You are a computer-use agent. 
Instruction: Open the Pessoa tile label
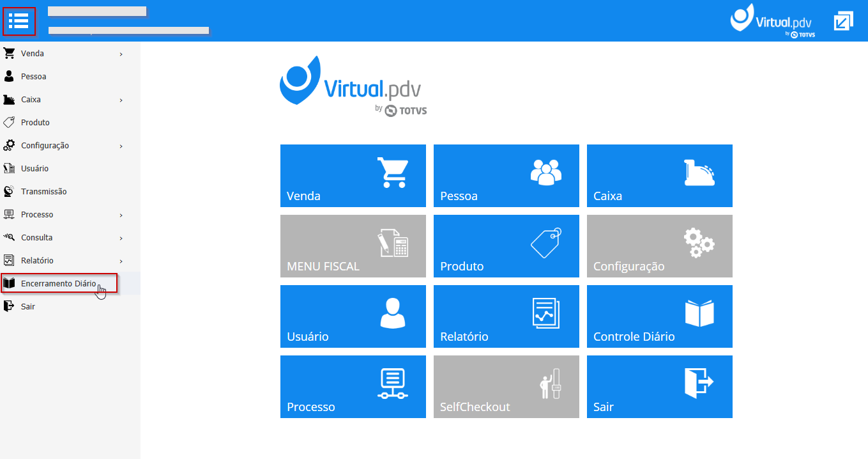click(459, 196)
